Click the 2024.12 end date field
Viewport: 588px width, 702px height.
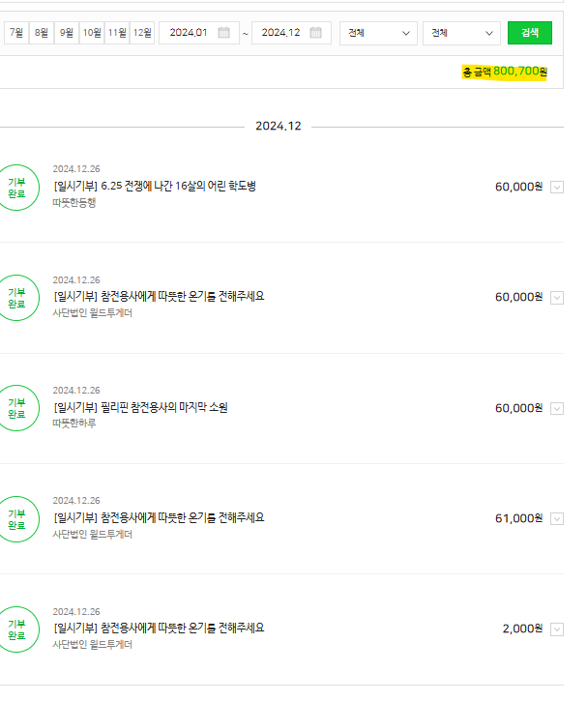point(280,33)
